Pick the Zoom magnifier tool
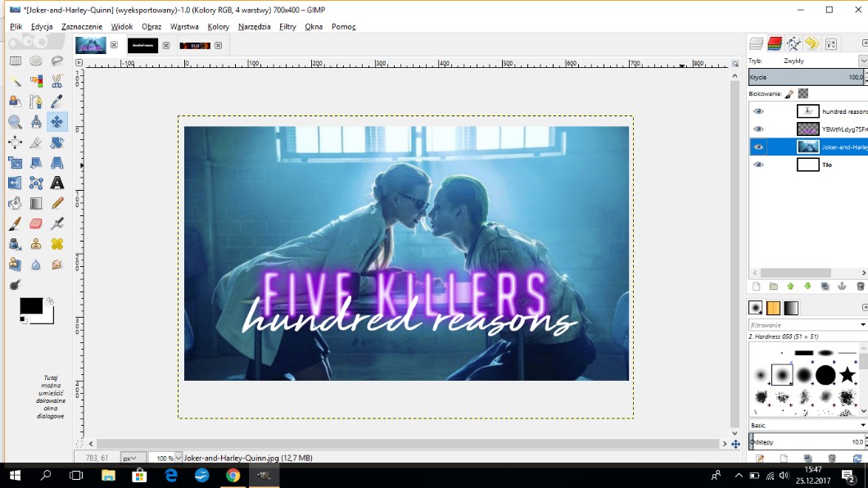 (15, 122)
